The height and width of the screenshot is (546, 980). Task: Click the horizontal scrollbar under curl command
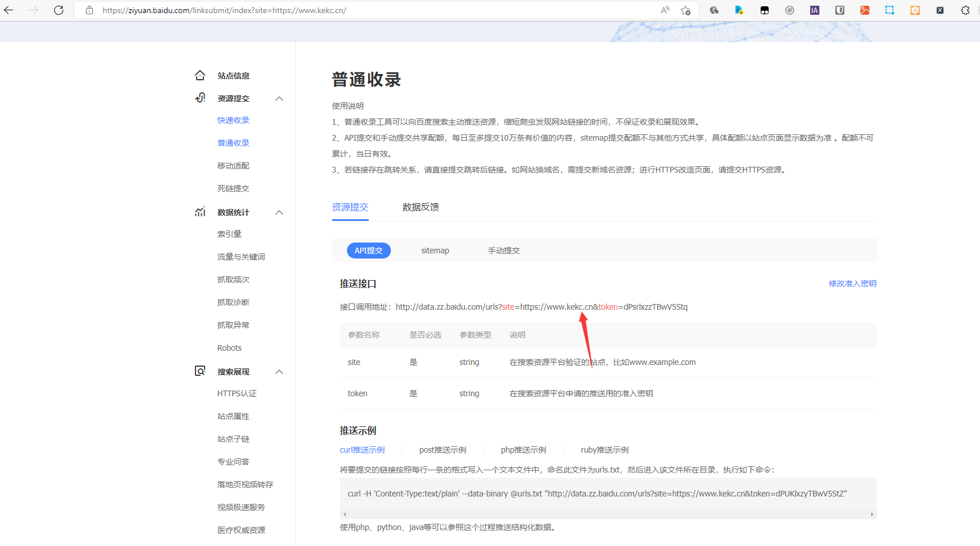coord(607,514)
